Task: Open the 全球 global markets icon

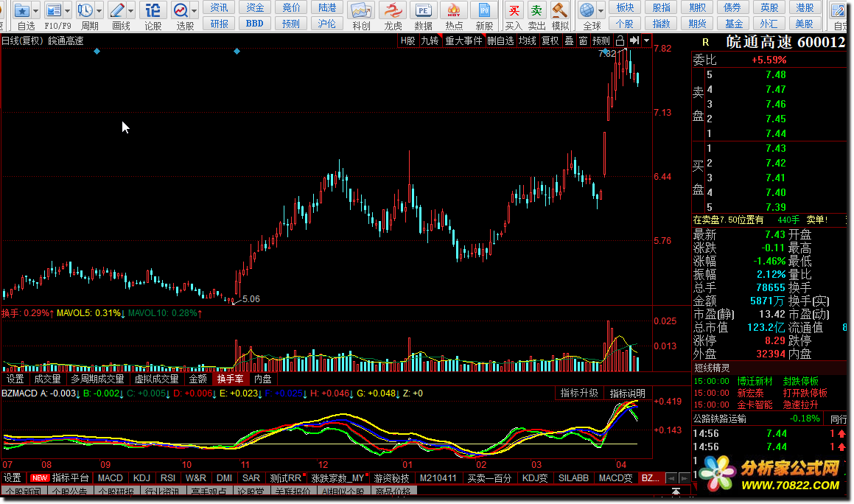Action: click(x=587, y=10)
